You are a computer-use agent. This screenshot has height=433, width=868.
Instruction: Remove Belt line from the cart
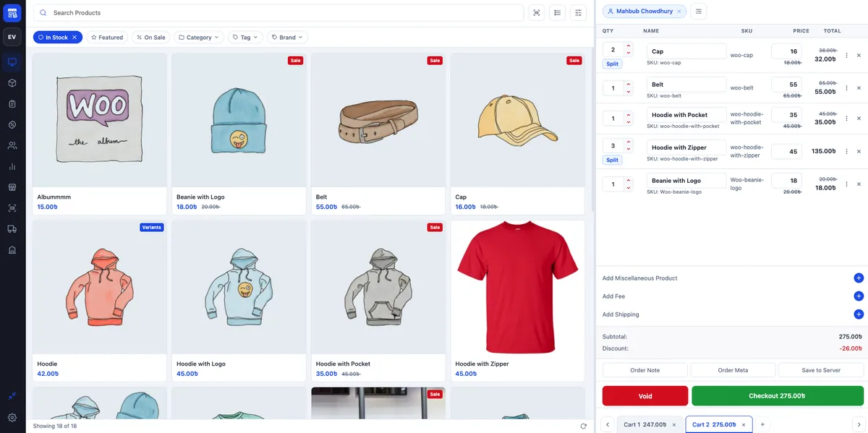click(x=859, y=87)
